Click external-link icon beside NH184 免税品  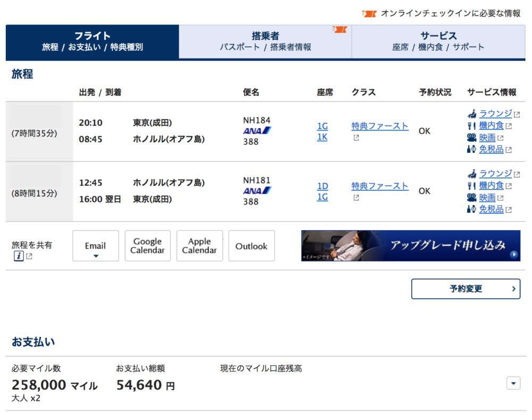(x=509, y=150)
